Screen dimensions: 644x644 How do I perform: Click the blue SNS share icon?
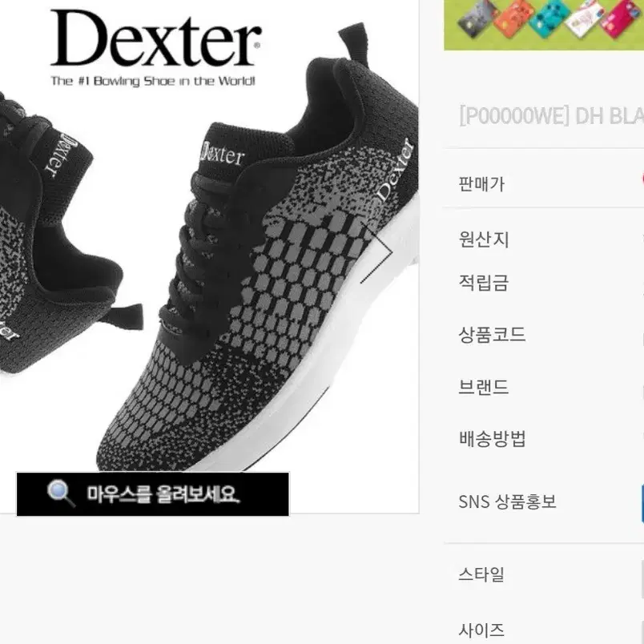point(642,503)
